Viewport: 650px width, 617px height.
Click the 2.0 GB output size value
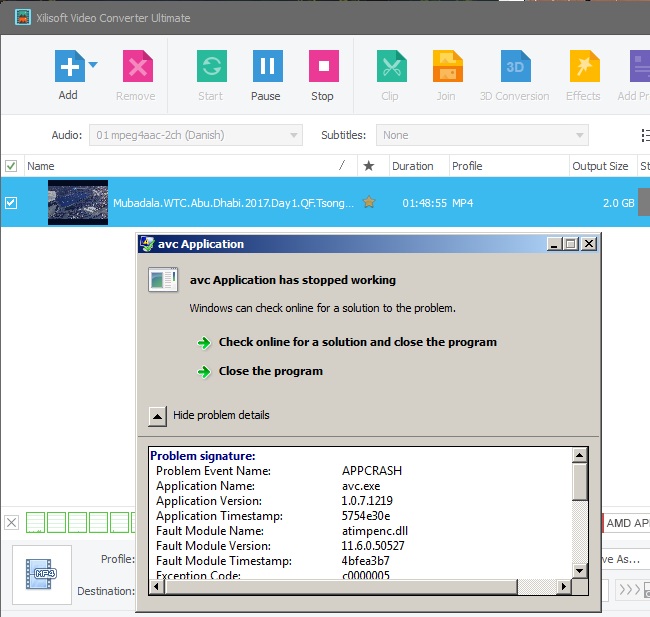pos(618,203)
